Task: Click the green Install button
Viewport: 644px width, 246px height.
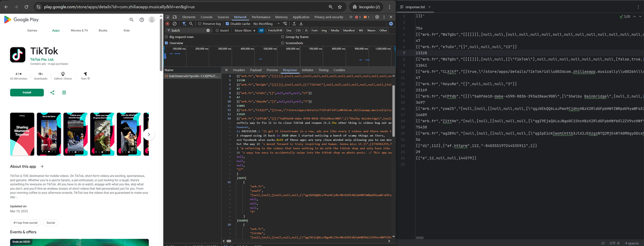Action: point(27,92)
